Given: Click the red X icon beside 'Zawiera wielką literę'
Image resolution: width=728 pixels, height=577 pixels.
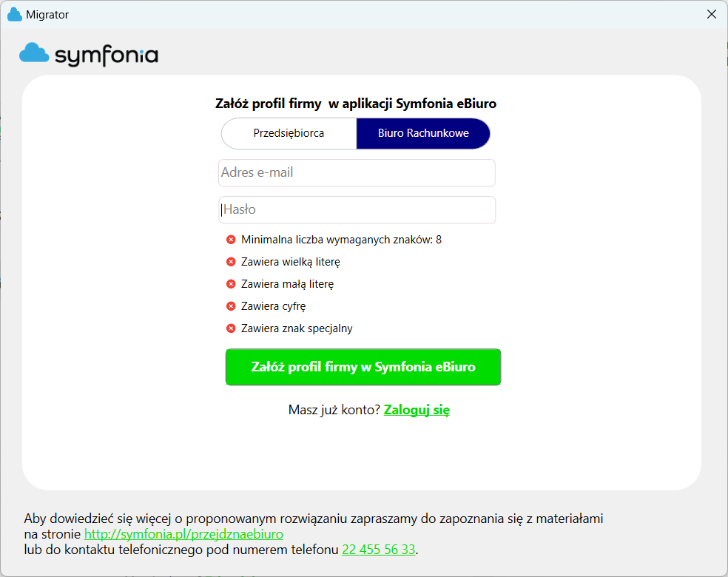Looking at the screenshot, I should [231, 262].
